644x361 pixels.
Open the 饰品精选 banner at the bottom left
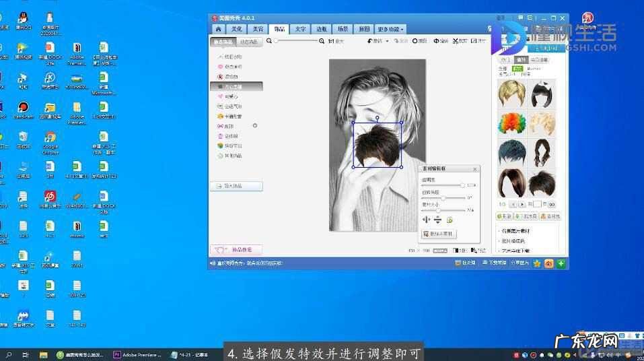236,250
